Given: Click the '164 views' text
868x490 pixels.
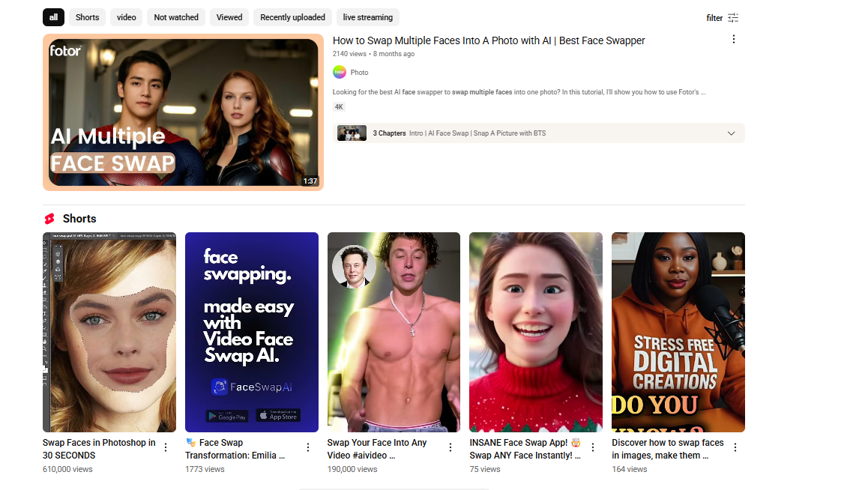Looking at the screenshot, I should [630, 469].
